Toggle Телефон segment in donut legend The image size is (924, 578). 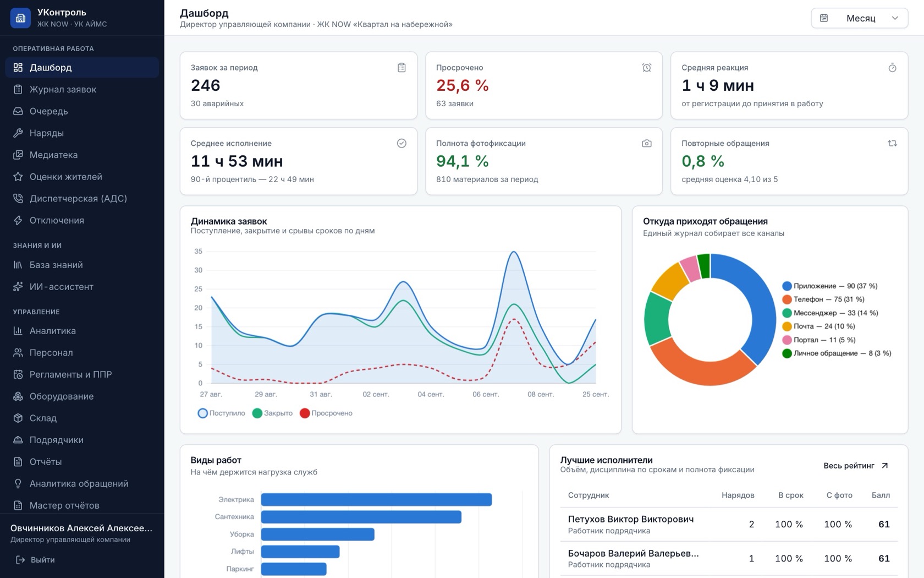(x=823, y=299)
